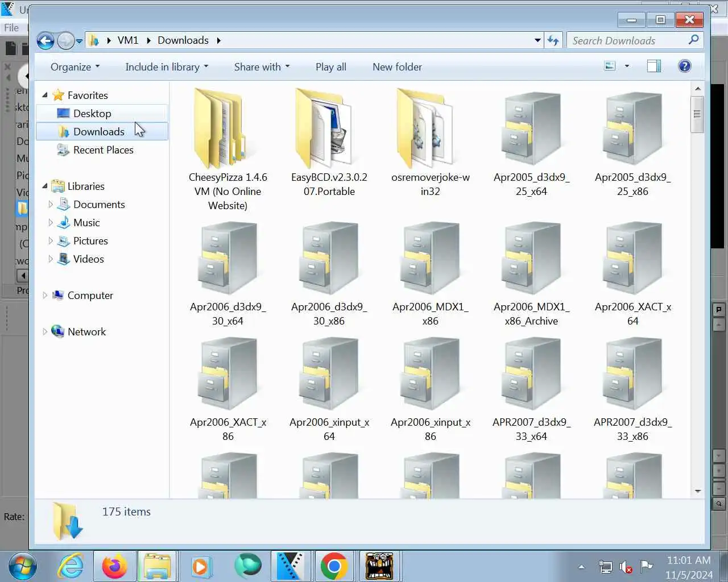The image size is (728, 582).
Task: Select Apr2006_XACT_x86 archive
Action: (x=227, y=390)
